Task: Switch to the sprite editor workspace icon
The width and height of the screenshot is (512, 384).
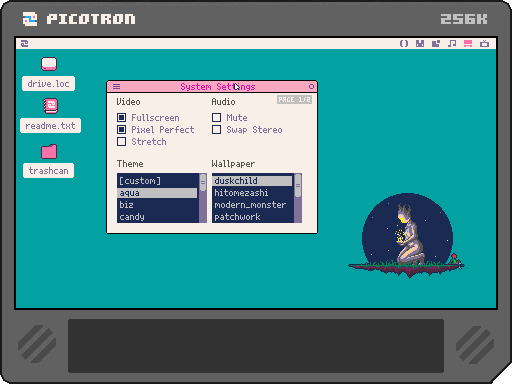Action: (x=420, y=43)
